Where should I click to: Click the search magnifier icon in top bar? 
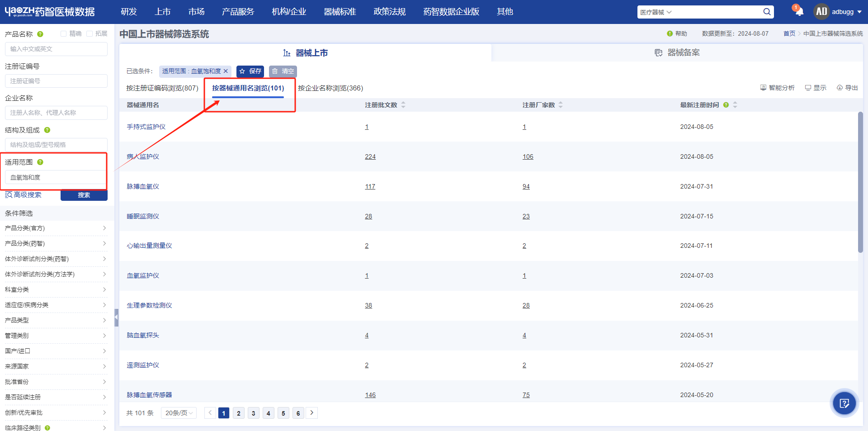[x=767, y=12]
